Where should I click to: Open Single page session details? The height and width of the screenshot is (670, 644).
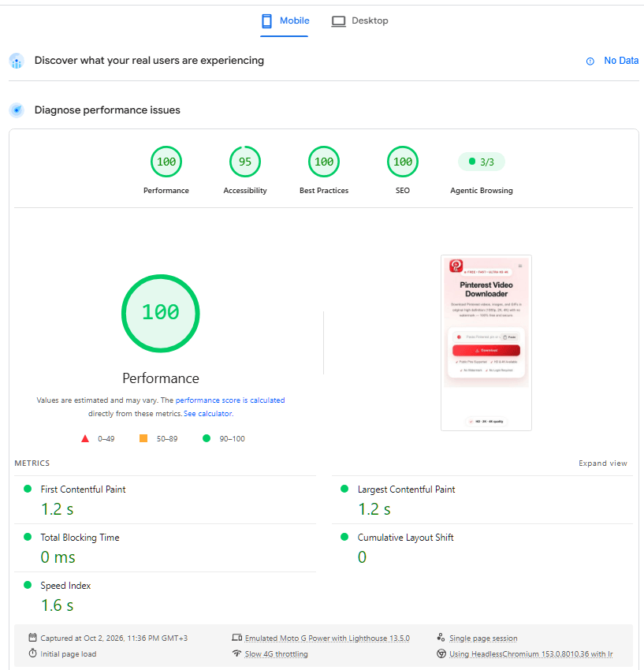pos(483,638)
